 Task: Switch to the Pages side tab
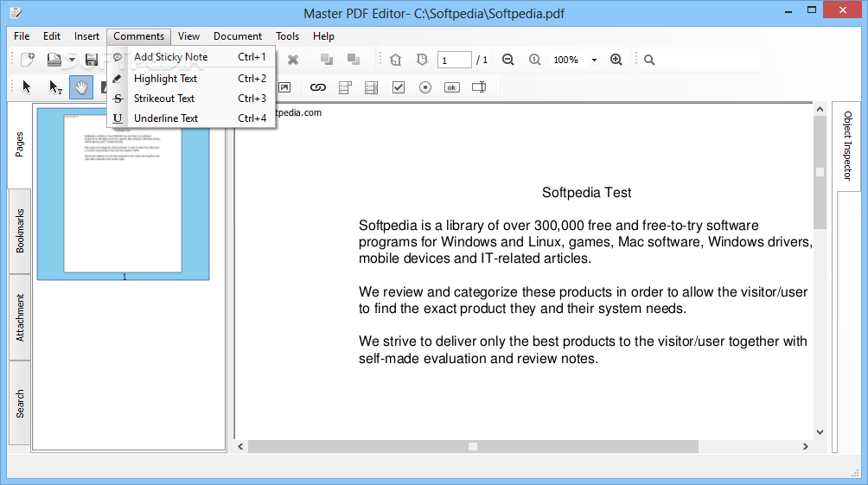[x=20, y=144]
